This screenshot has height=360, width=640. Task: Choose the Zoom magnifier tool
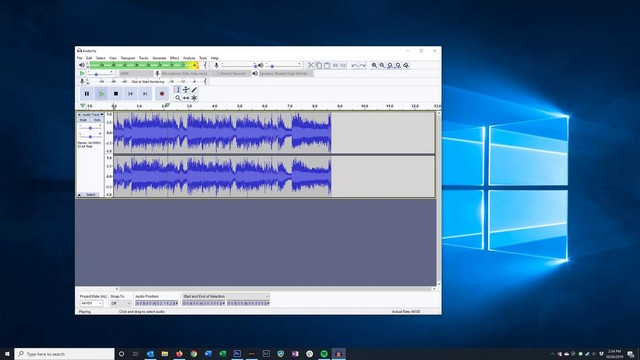[x=178, y=98]
